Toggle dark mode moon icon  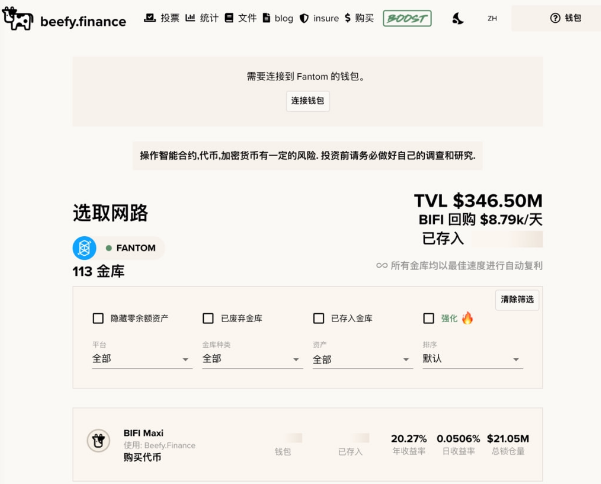(458, 18)
